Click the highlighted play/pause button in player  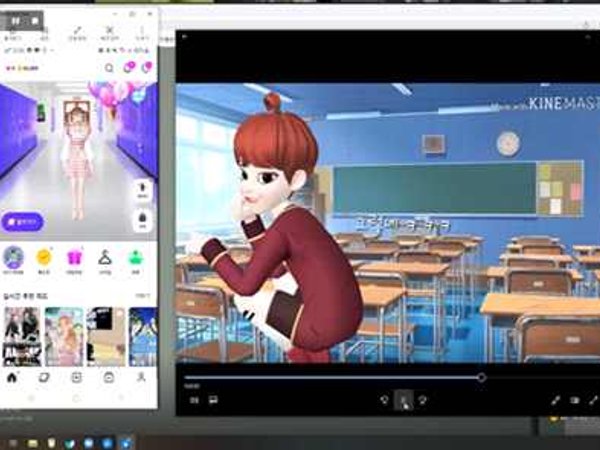[x=404, y=401]
